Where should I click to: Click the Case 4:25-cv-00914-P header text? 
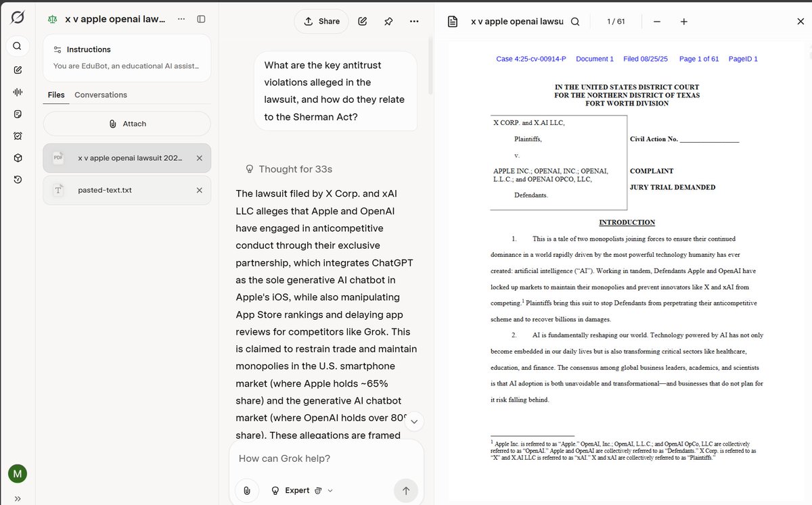pyautogui.click(x=531, y=59)
